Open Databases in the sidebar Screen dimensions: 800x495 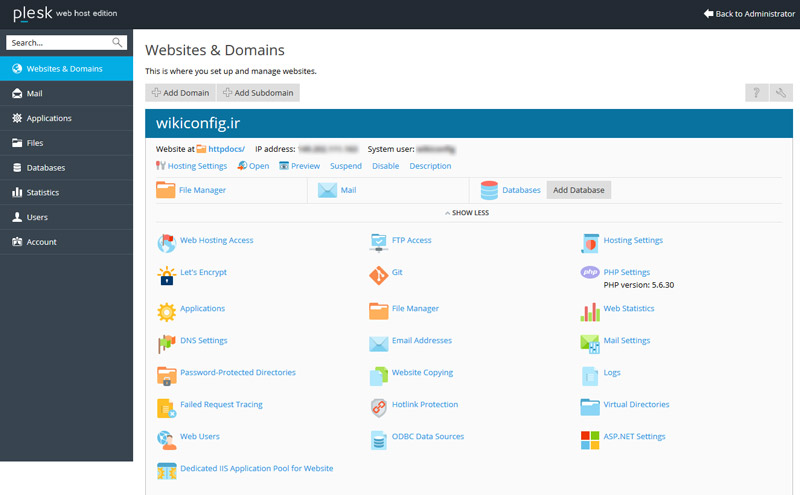coord(66,167)
